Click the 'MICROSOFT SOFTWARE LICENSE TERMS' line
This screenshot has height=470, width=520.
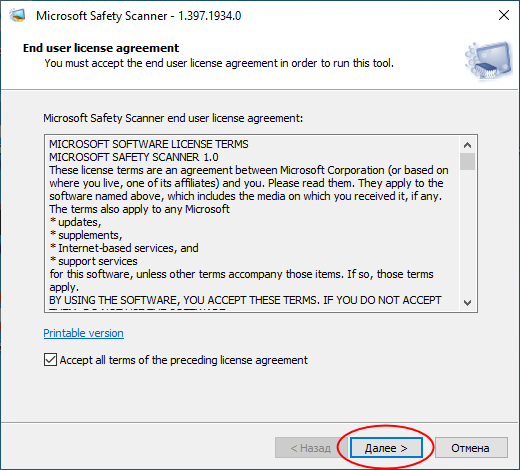coord(149,144)
